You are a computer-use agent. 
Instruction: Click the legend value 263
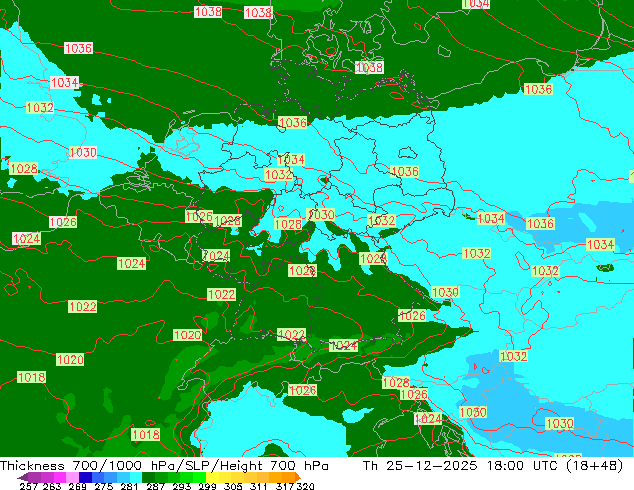coord(52,486)
